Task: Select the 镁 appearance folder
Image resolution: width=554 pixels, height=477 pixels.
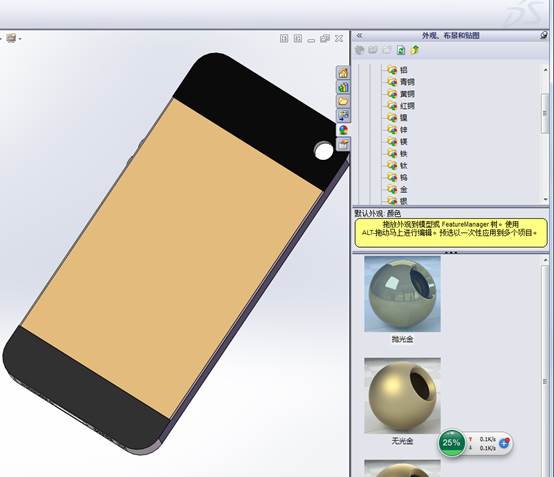Action: [x=397, y=142]
